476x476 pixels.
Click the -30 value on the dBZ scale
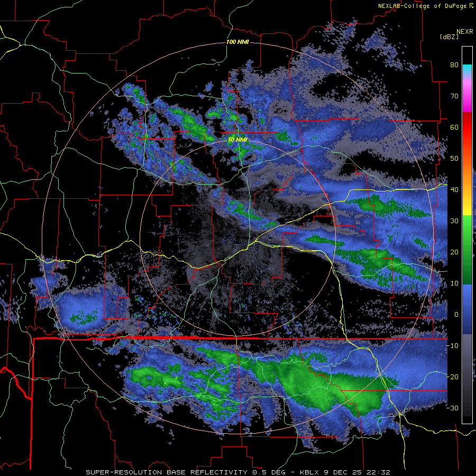click(x=452, y=408)
